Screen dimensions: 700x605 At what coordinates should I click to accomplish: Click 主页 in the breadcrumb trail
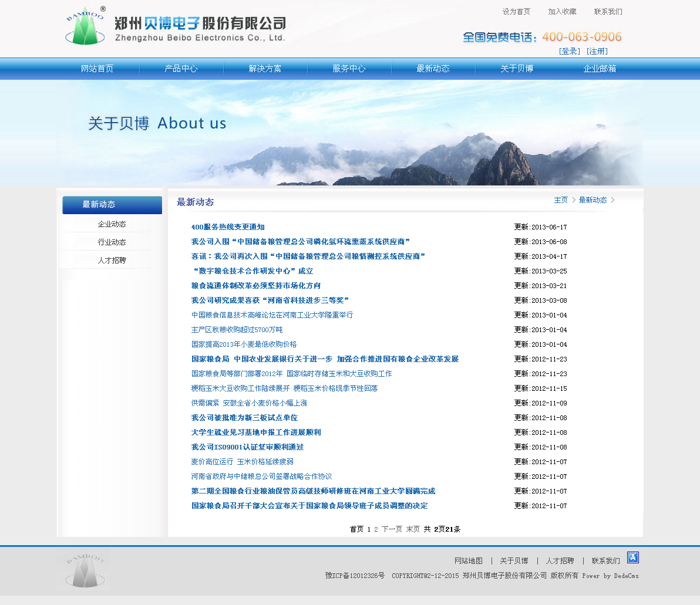[561, 200]
